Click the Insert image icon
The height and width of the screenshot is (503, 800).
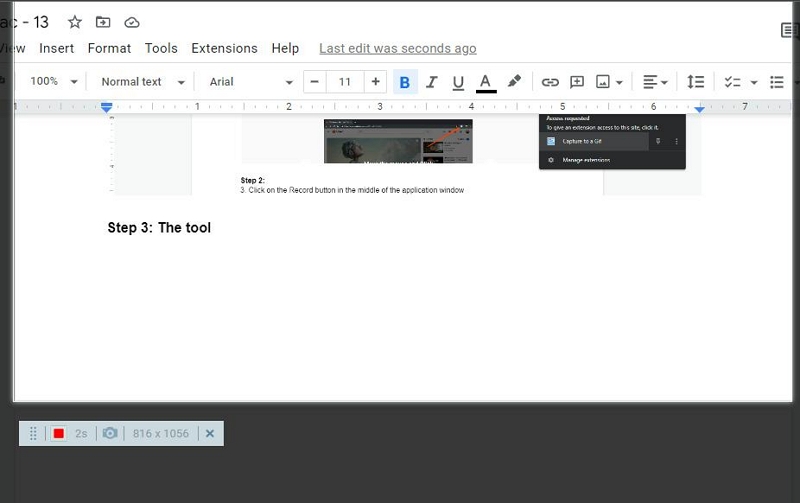tap(603, 82)
